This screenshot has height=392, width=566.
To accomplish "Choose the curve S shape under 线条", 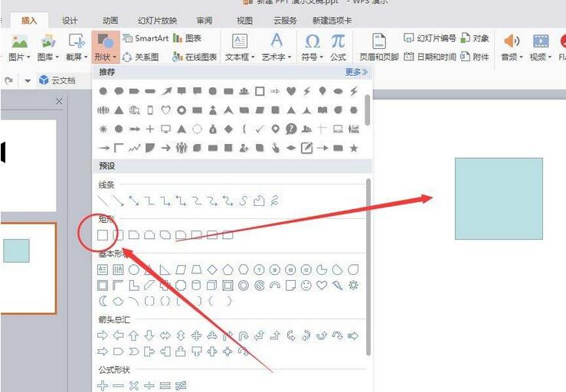I will (244, 201).
